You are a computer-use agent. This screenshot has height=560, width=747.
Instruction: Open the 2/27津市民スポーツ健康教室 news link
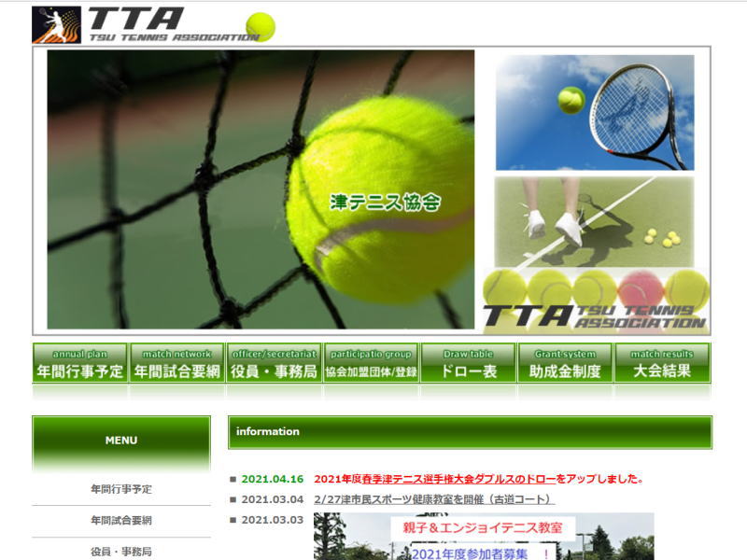434,499
